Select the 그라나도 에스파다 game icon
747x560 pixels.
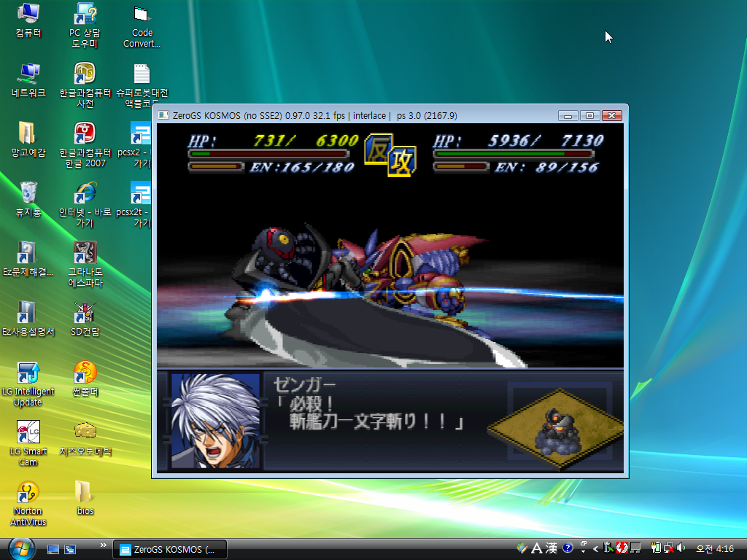point(85,265)
